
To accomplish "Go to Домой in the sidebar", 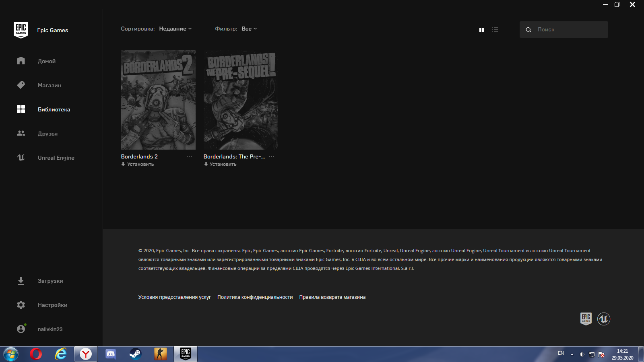I will tap(47, 61).
